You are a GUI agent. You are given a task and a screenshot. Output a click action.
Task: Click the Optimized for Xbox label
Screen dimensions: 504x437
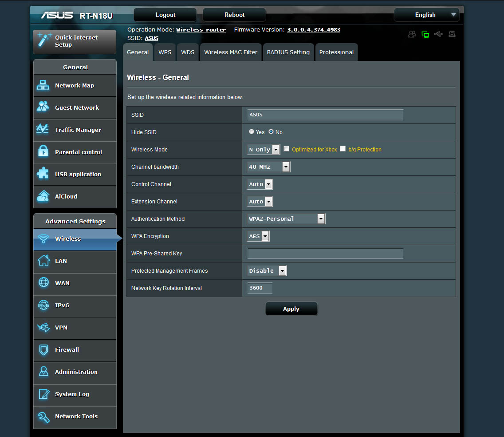[315, 150]
